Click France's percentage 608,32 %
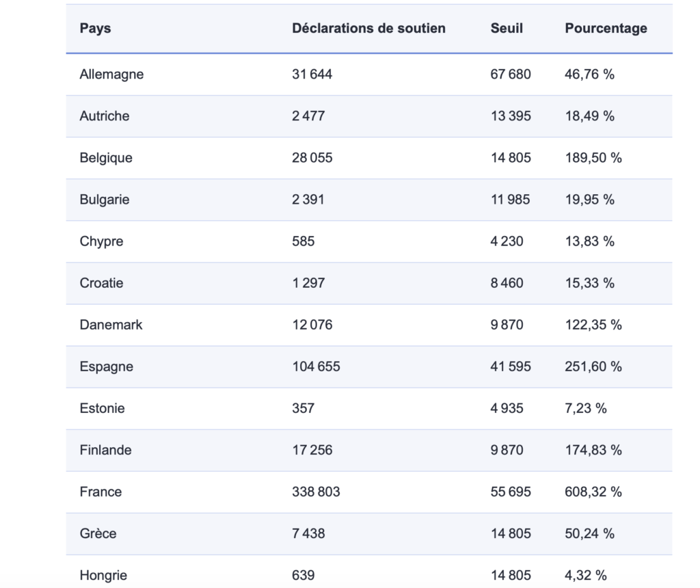The image size is (700, 588). tap(593, 492)
